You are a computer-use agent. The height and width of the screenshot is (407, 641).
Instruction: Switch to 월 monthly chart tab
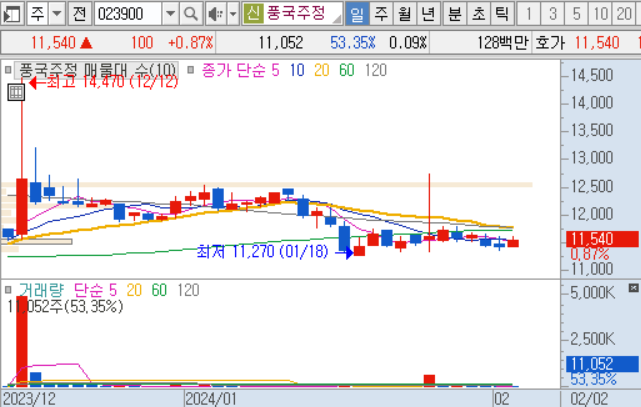(405, 14)
